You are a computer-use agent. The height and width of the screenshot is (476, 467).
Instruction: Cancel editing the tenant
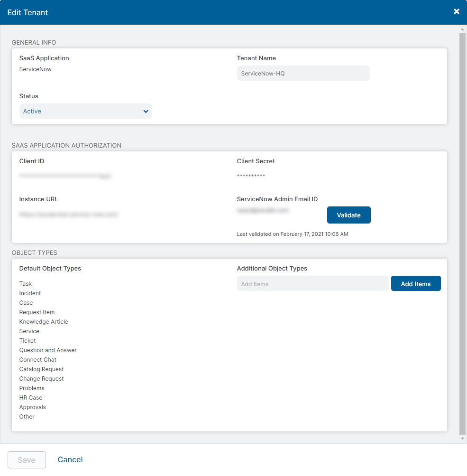tap(70, 460)
